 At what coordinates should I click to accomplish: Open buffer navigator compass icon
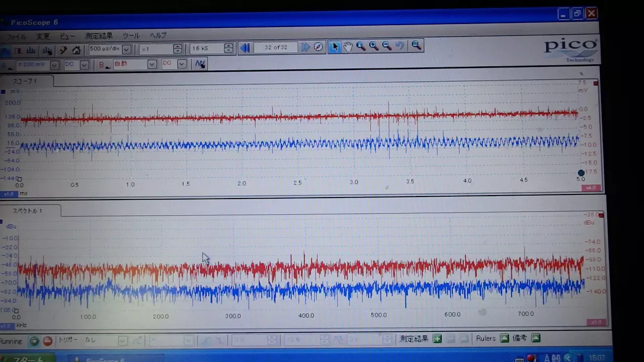point(318,47)
